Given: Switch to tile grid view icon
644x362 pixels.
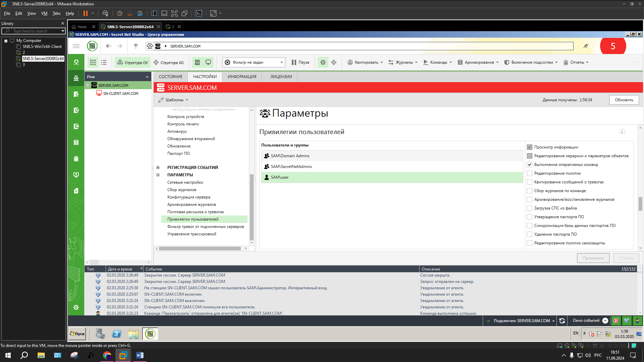Looking at the screenshot, I should [93, 62].
